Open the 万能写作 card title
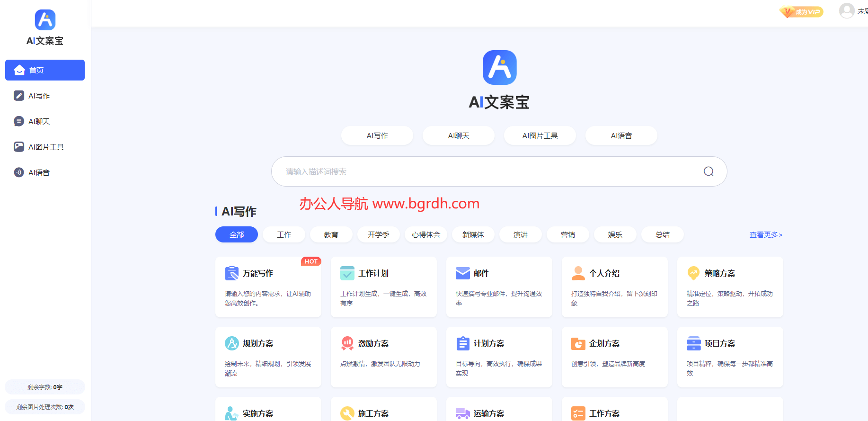This screenshot has height=421, width=868. click(x=258, y=273)
